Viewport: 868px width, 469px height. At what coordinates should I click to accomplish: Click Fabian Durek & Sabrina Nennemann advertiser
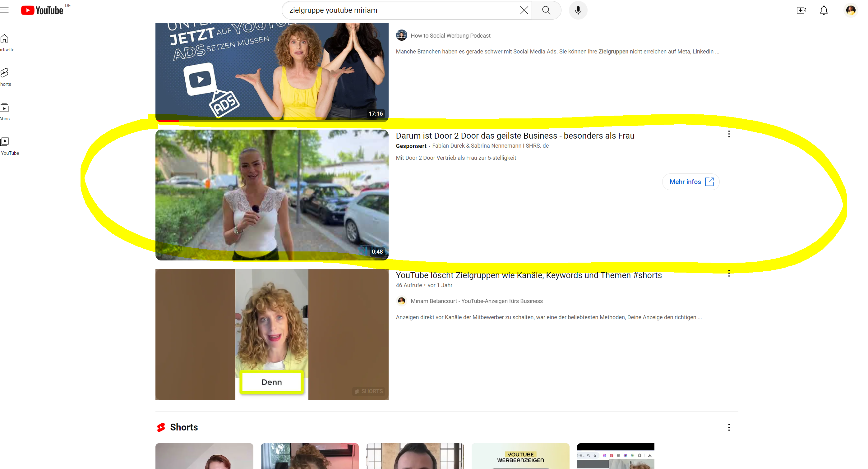pos(490,146)
